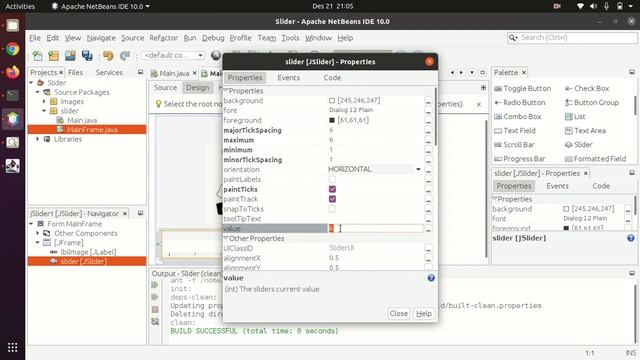
Task: Switch to Source view of editor
Action: click(x=165, y=88)
